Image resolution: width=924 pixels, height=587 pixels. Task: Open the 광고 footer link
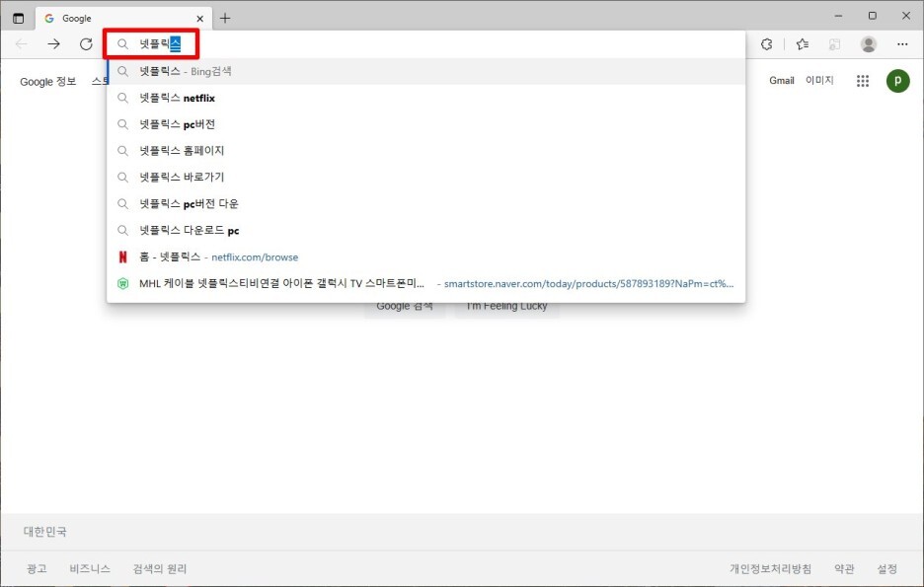coord(37,568)
